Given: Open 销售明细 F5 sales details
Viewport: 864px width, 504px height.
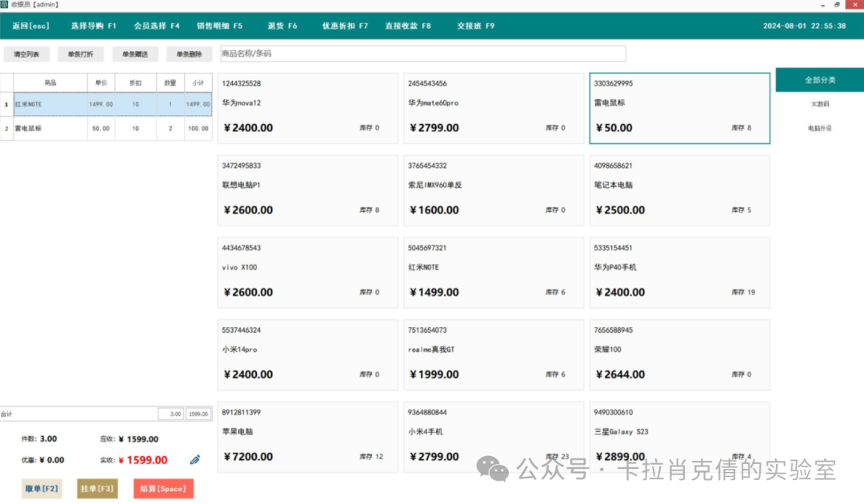Looking at the screenshot, I should [x=220, y=26].
